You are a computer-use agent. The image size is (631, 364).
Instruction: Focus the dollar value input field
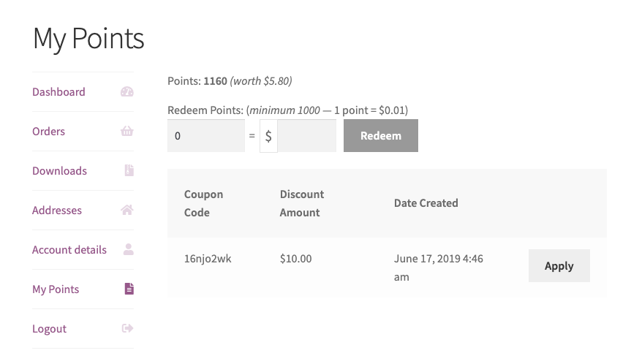point(306,135)
